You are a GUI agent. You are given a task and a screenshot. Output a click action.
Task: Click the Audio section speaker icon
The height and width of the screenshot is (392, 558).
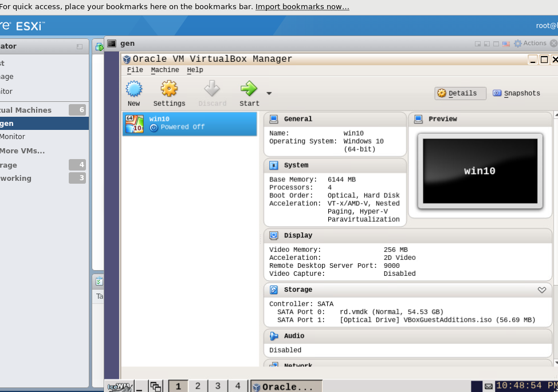pyautogui.click(x=274, y=336)
